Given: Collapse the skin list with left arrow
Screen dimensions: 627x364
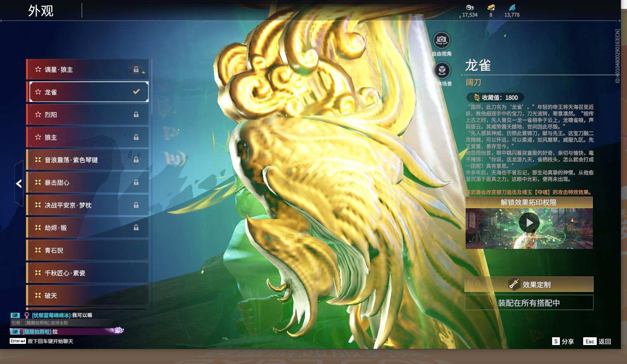Looking at the screenshot, I should click(19, 184).
